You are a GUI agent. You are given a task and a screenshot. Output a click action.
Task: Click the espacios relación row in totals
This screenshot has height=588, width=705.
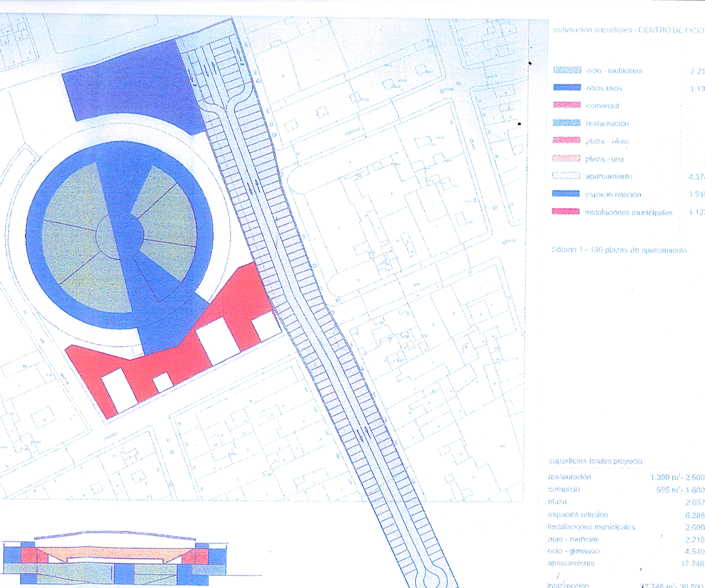(577, 514)
